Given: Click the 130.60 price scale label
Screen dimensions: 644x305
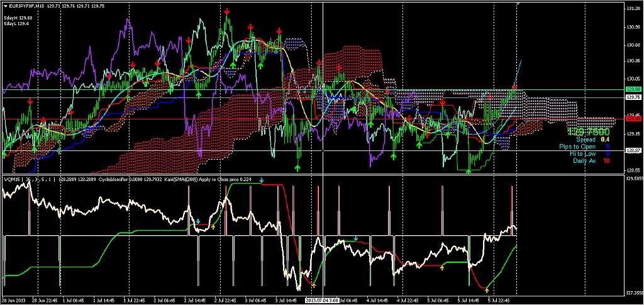Looking at the screenshot, I should pos(632,45).
